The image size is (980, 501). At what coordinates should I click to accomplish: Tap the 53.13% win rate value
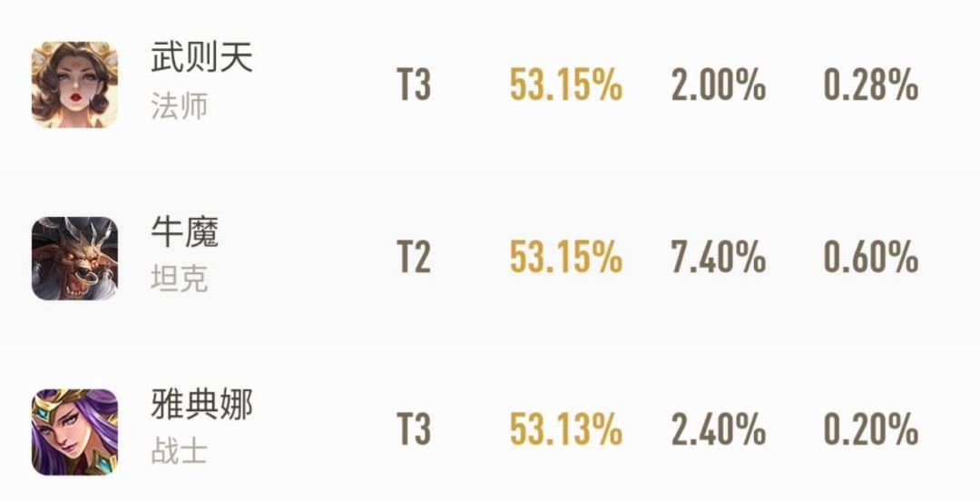pyautogui.click(x=565, y=430)
